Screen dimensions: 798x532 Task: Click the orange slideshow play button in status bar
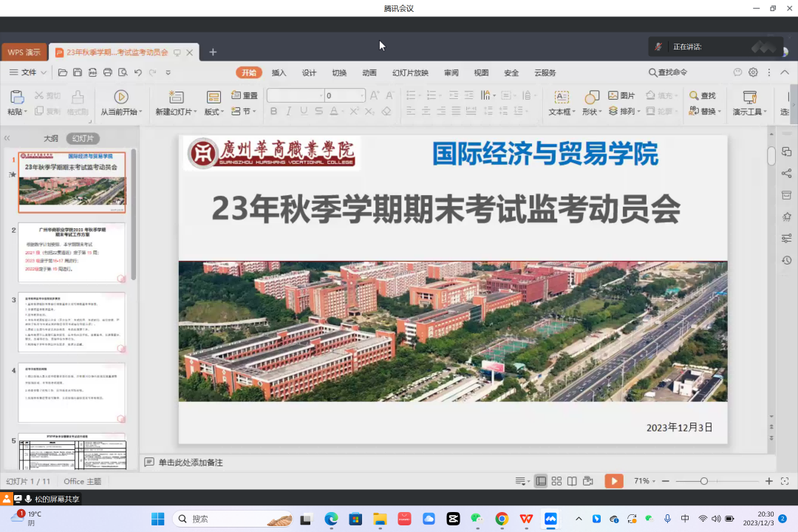point(613,481)
